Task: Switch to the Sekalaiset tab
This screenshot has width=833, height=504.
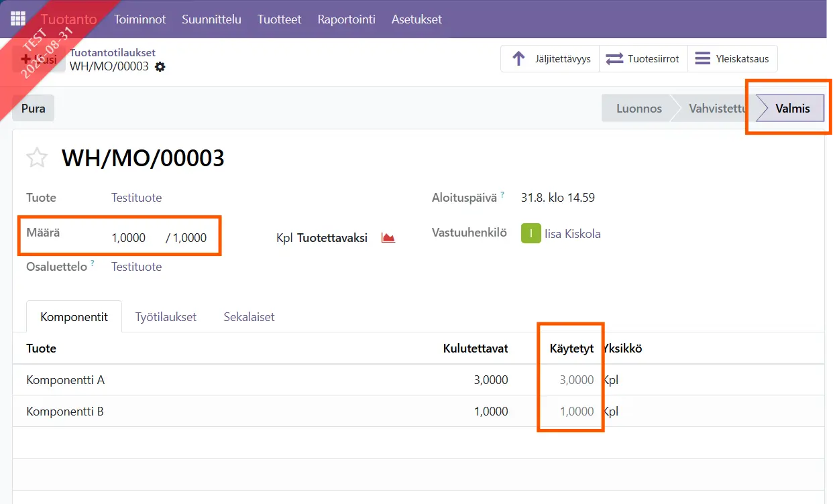Action: (x=249, y=317)
